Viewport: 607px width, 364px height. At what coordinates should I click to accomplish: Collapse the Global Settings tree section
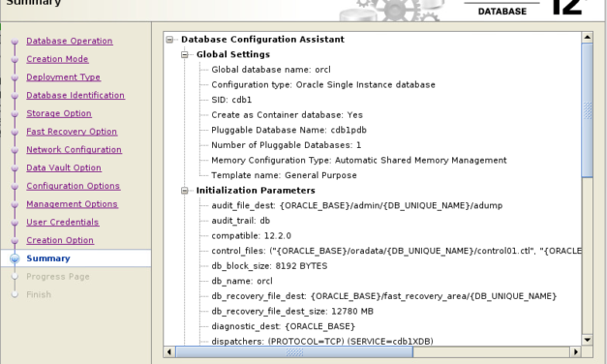[x=185, y=54]
